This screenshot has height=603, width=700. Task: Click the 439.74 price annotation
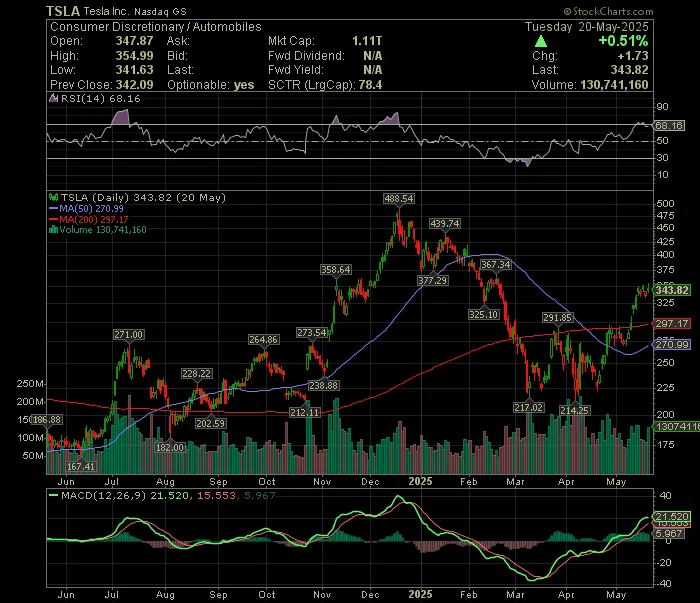(x=445, y=224)
